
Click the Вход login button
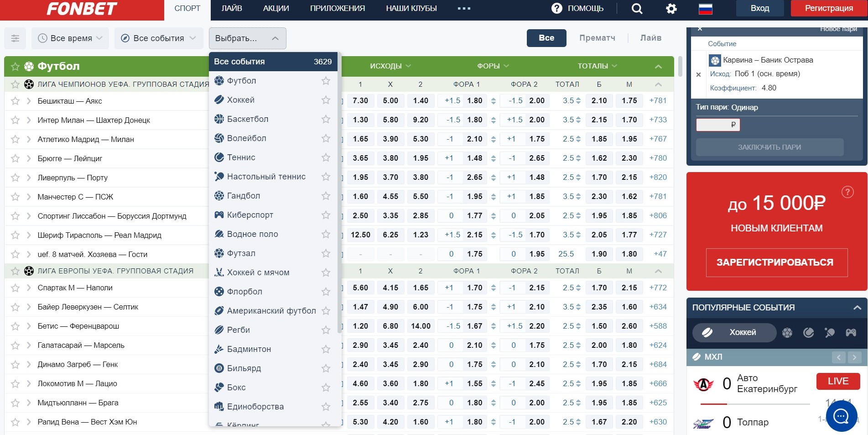pos(760,8)
